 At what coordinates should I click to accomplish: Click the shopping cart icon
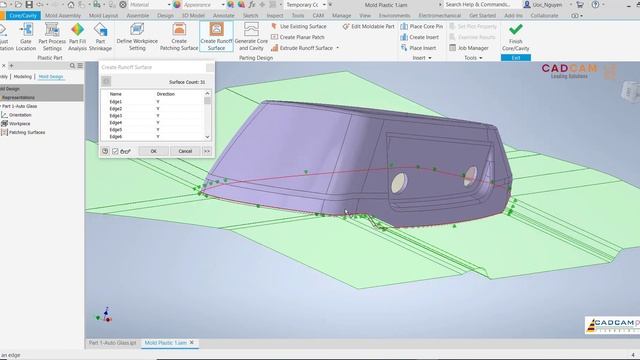(580, 4)
